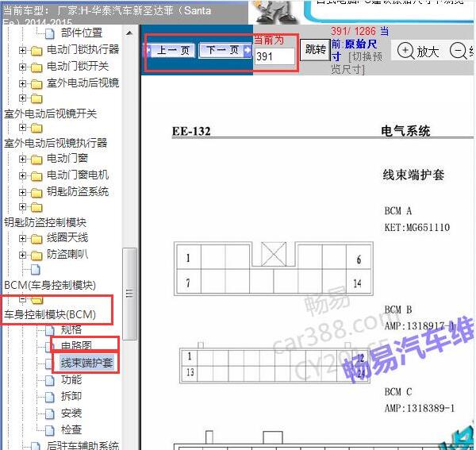This screenshot has width=476, height=450.
Task: Collapse the 车身控制模块(BCM) folder
Action: click(x=22, y=299)
